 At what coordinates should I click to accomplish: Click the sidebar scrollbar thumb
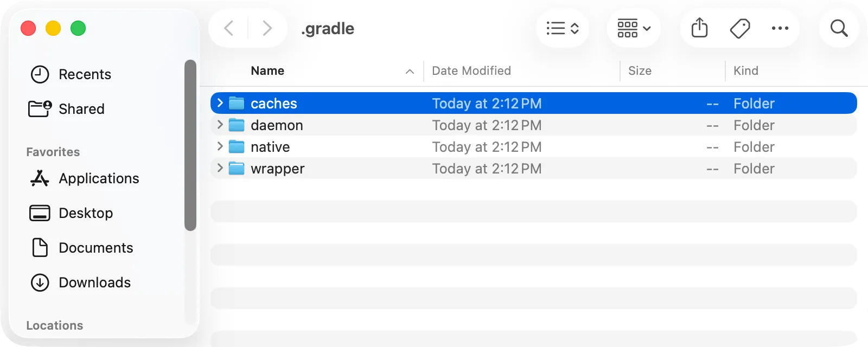[x=190, y=145]
